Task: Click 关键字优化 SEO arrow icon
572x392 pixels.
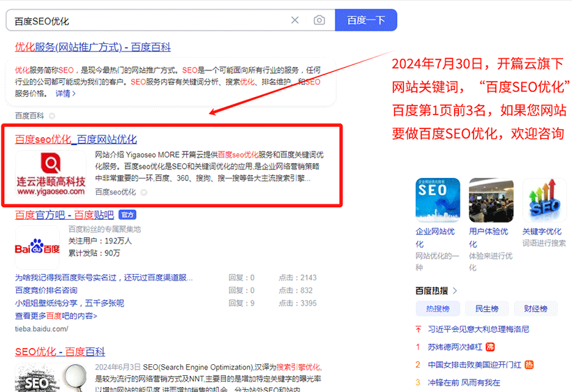Action: [544, 200]
